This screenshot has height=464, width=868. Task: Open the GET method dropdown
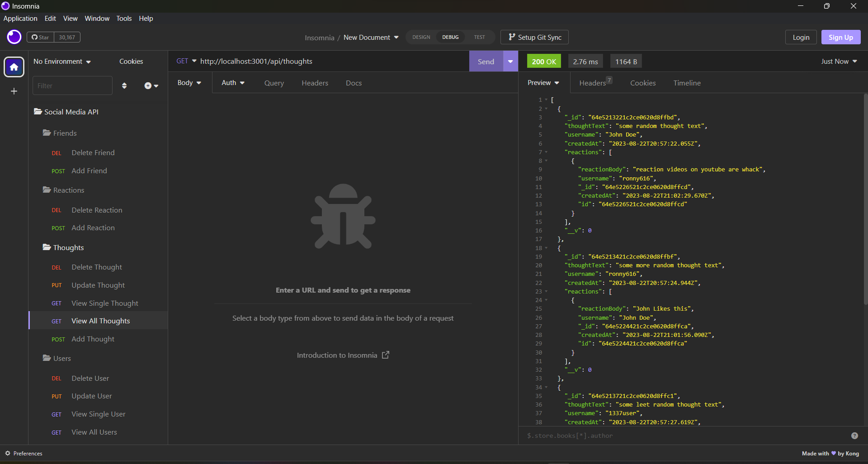point(186,61)
